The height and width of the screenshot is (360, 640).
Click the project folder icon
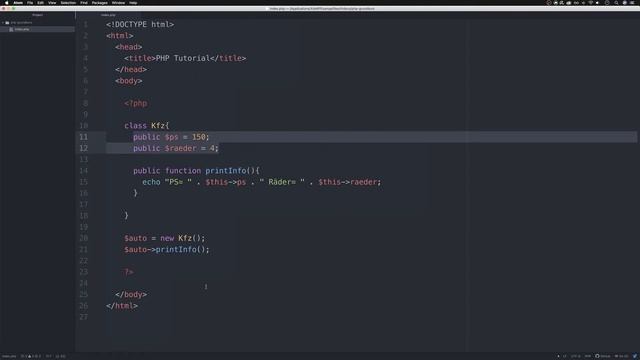(x=7, y=23)
